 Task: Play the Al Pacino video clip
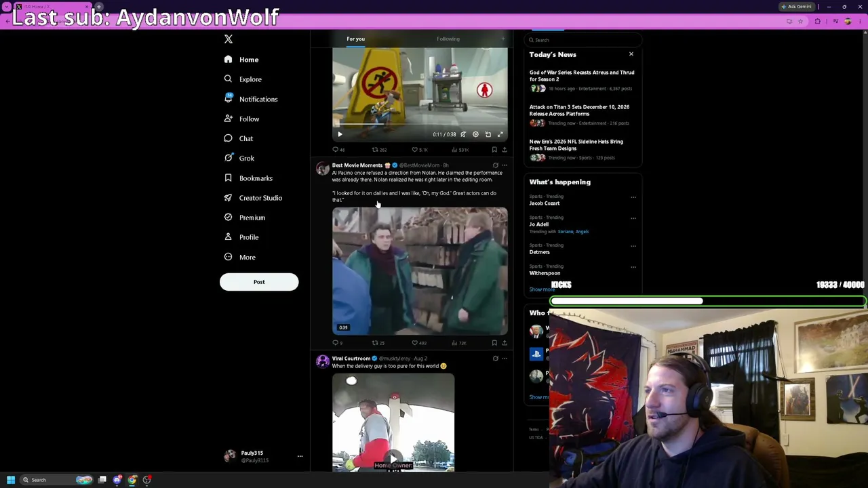click(420, 271)
